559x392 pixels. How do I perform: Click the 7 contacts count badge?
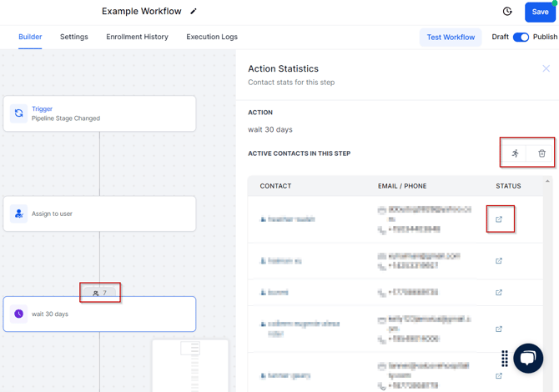pos(100,293)
